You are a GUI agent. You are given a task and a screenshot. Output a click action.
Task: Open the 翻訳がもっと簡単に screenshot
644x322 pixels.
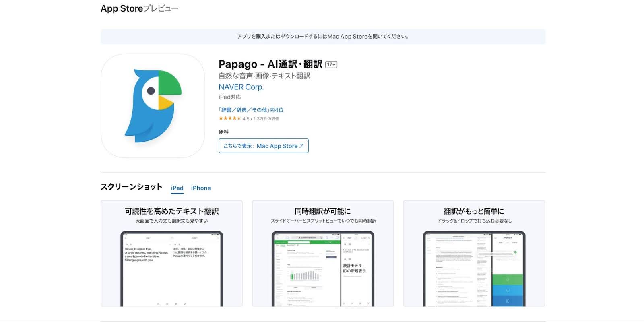[x=474, y=254]
